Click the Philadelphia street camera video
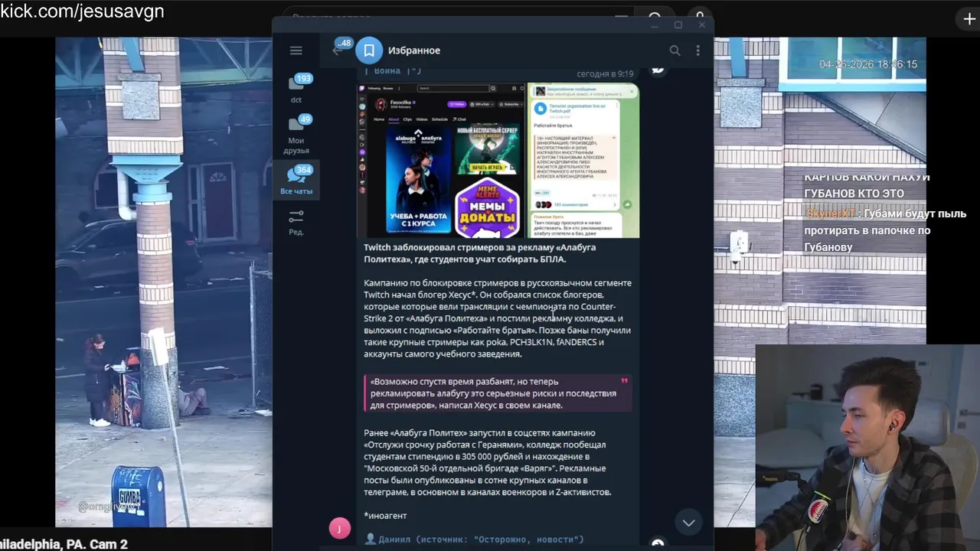 (163, 282)
